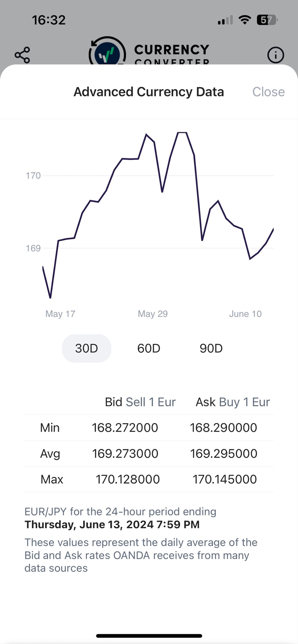Tap the share icon
The image size is (298, 644).
click(x=22, y=55)
